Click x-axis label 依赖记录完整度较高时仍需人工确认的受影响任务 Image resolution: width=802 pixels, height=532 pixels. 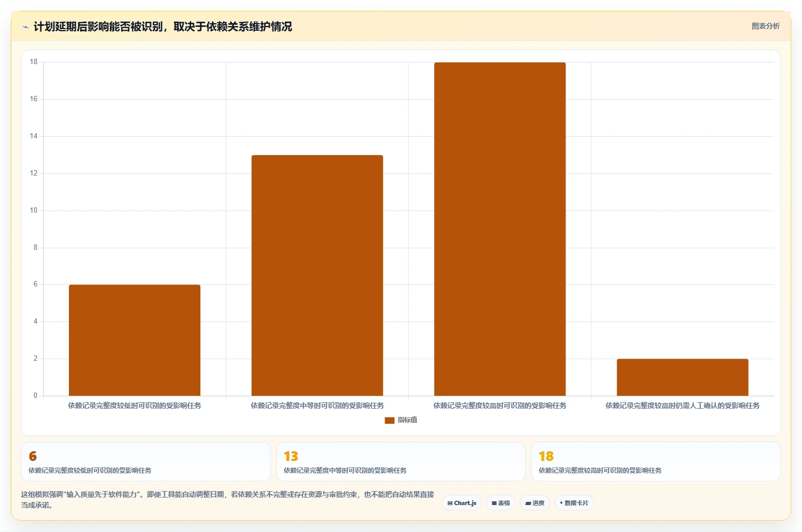pyautogui.click(x=682, y=405)
